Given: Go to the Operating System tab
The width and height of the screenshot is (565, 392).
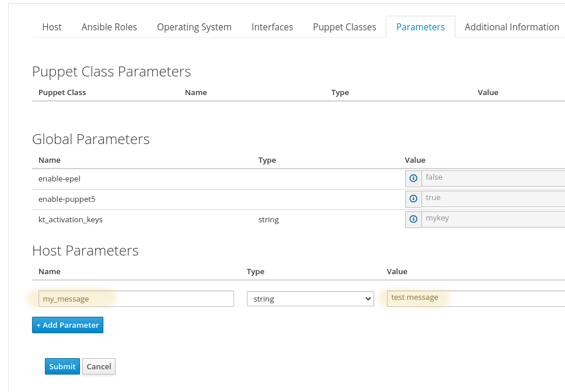Looking at the screenshot, I should 194,27.
